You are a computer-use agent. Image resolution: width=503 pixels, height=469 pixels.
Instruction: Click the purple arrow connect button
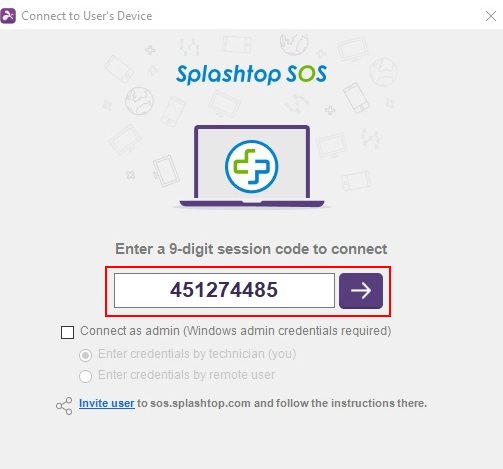click(361, 291)
